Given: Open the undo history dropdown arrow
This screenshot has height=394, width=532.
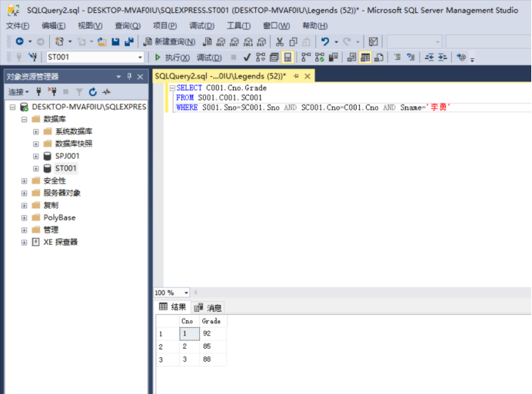Looking at the screenshot, I should [x=336, y=41].
